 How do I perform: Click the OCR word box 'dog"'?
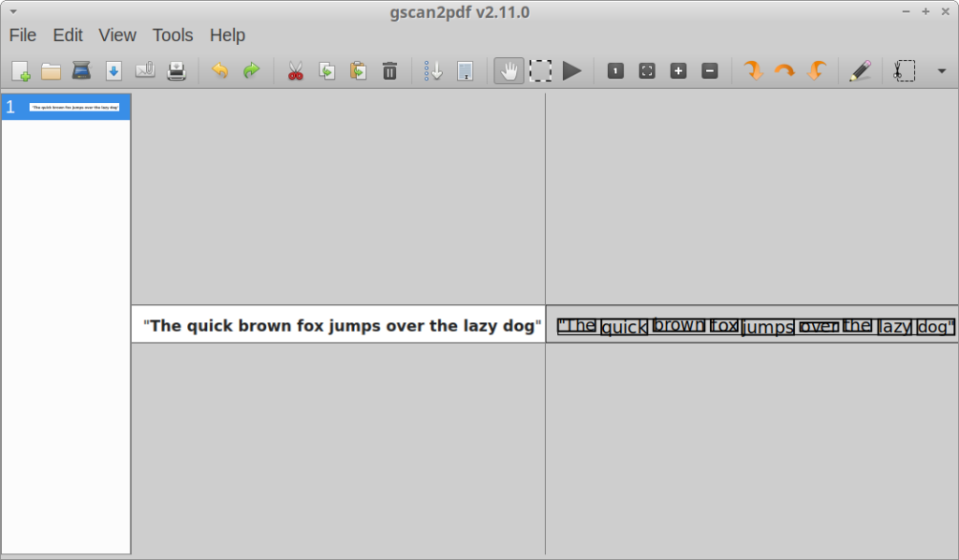(x=936, y=327)
